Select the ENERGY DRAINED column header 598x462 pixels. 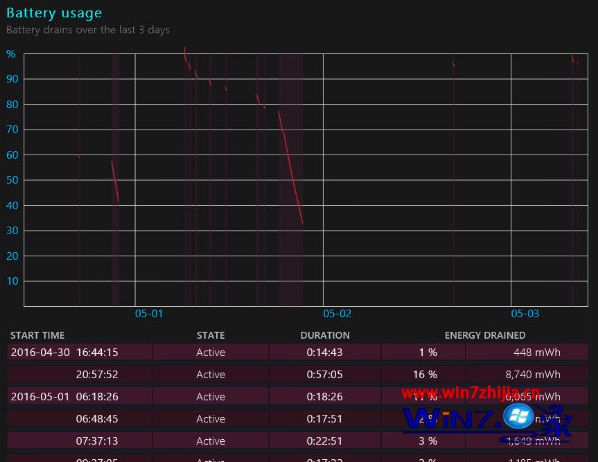coord(485,335)
